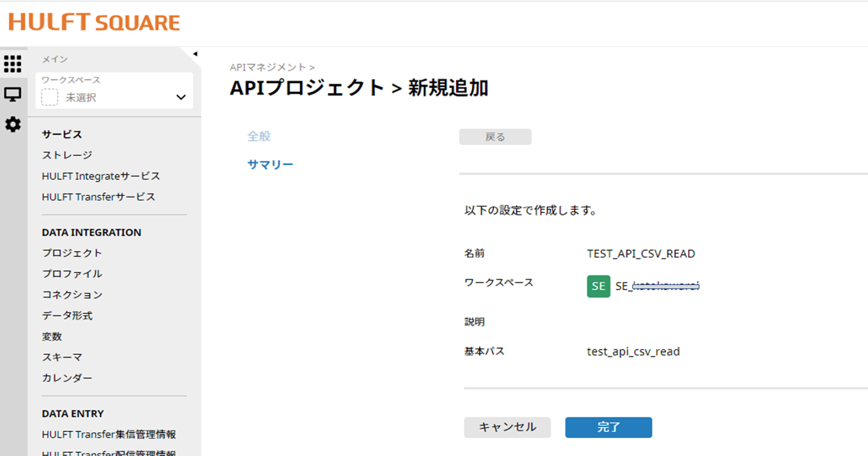Expand the ワークスペース selection dropdown

point(180,97)
